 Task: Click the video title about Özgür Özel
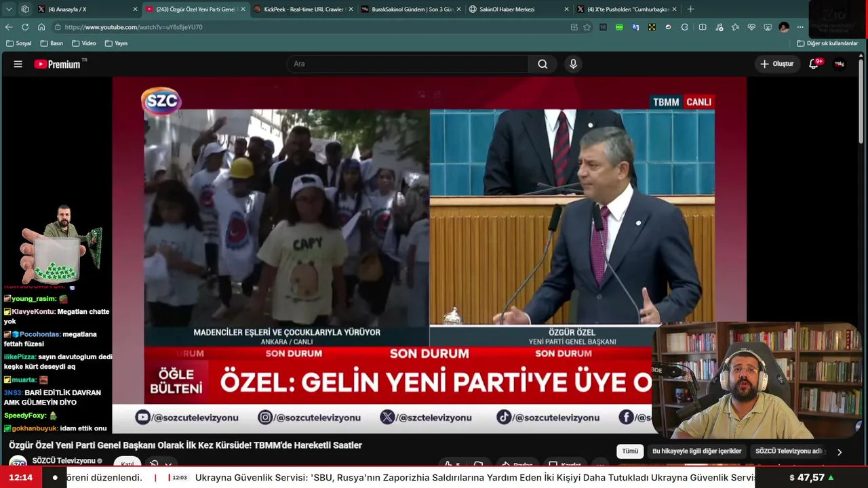tap(185, 445)
